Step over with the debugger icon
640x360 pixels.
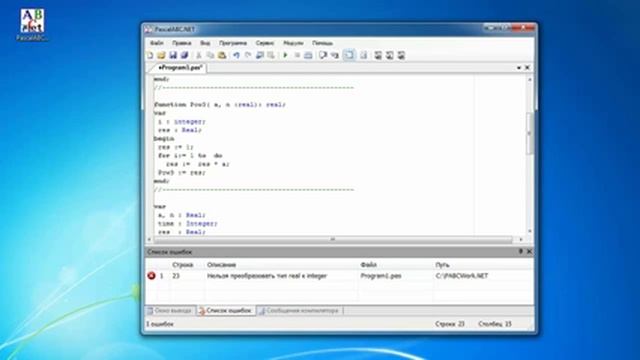(323, 55)
